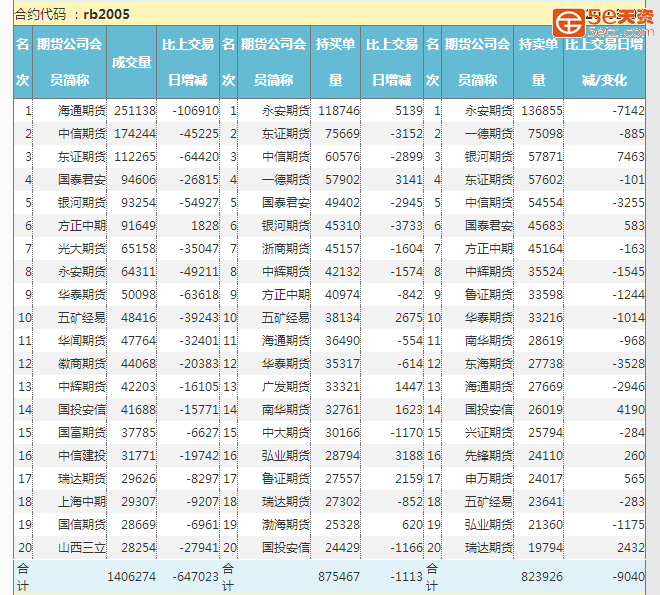The height and width of the screenshot is (595, 660).
Task: Click total short positions 823926
Action: [x=542, y=576]
